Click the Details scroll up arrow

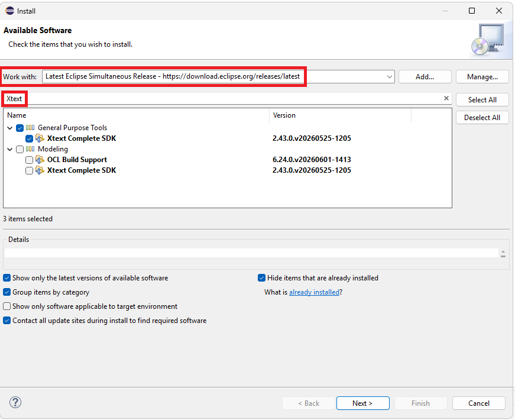point(503,252)
